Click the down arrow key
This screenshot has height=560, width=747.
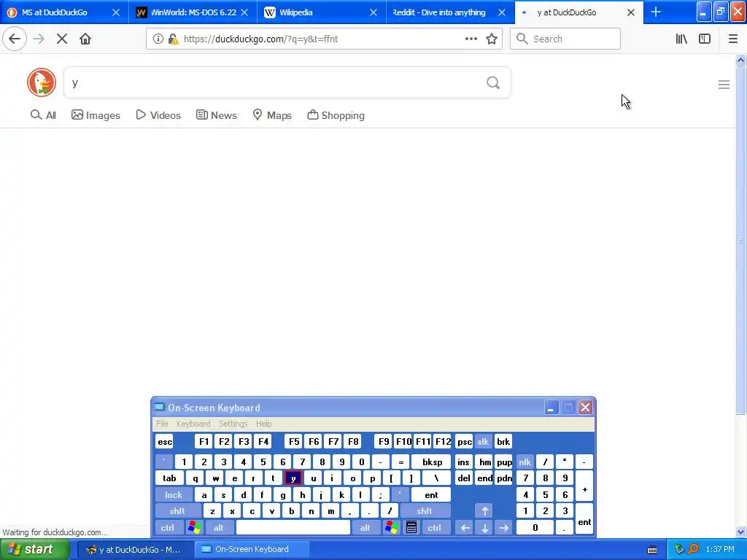tap(484, 528)
